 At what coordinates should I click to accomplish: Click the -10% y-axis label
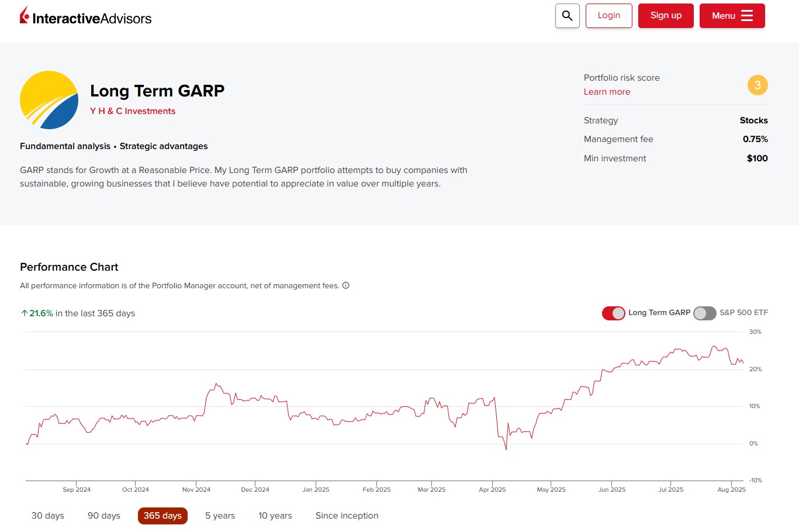(x=756, y=481)
